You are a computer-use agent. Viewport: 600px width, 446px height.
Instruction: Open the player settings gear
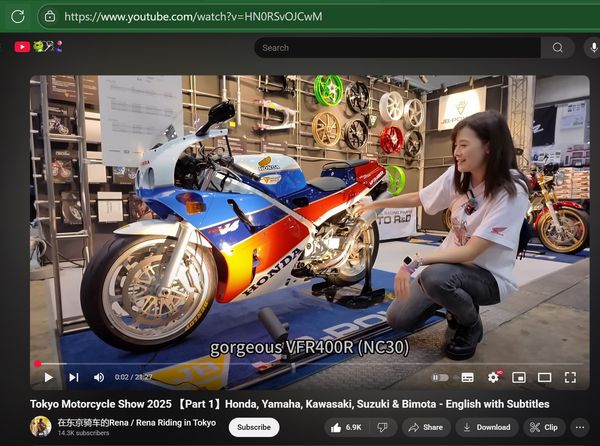tap(494, 377)
